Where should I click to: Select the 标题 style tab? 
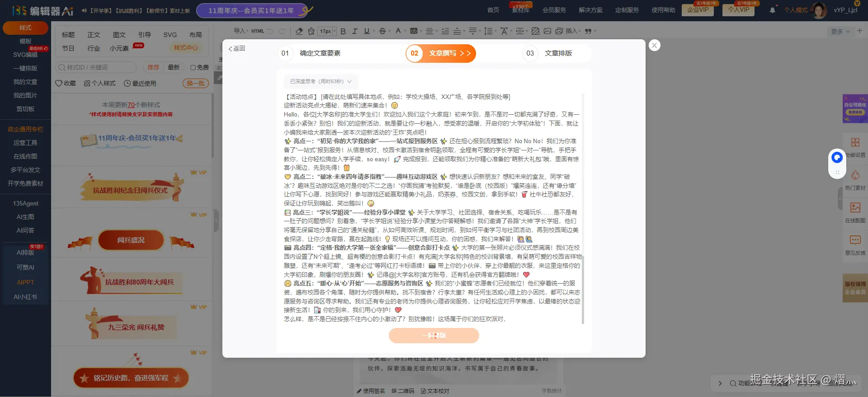(68, 35)
